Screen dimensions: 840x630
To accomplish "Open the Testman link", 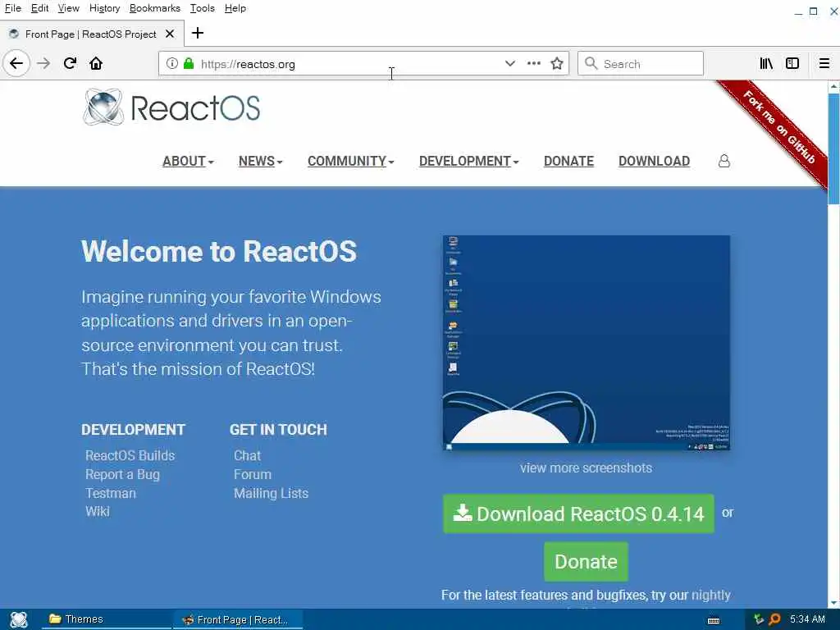I will [x=111, y=493].
